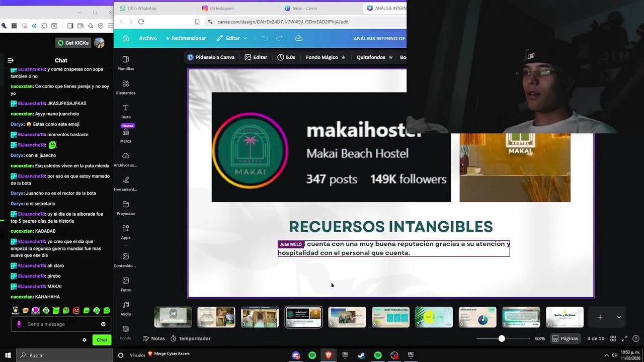Open grid view of pages
The width and height of the screenshot is (644, 362).
click(x=612, y=338)
